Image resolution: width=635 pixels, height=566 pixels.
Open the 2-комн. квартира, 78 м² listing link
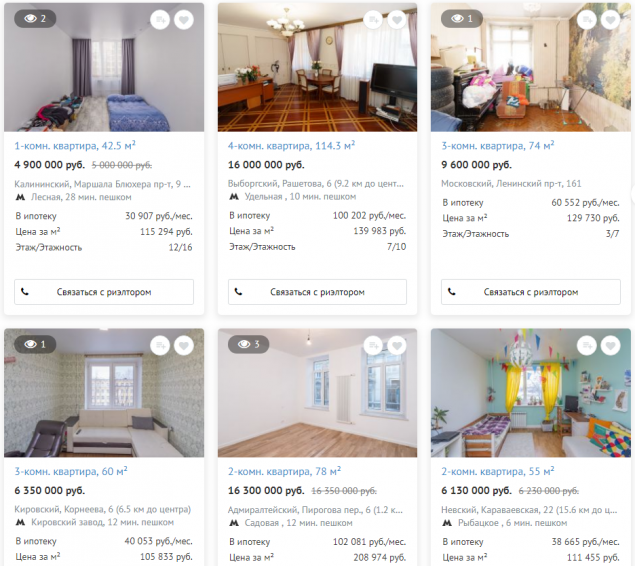tap(284, 472)
